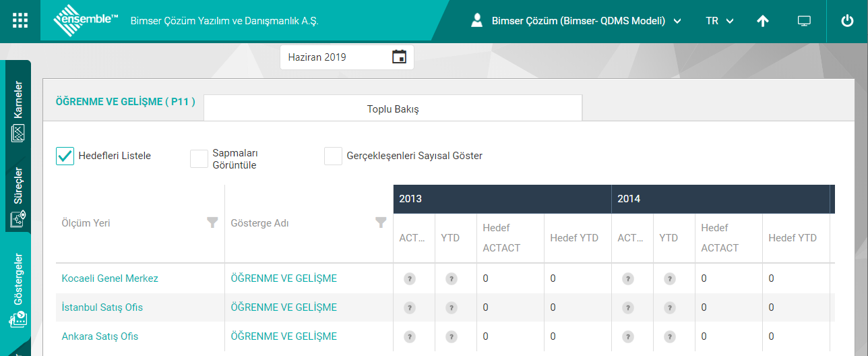Select the Toplu Bakış tab
This screenshot has width=868, height=356.
click(x=393, y=108)
